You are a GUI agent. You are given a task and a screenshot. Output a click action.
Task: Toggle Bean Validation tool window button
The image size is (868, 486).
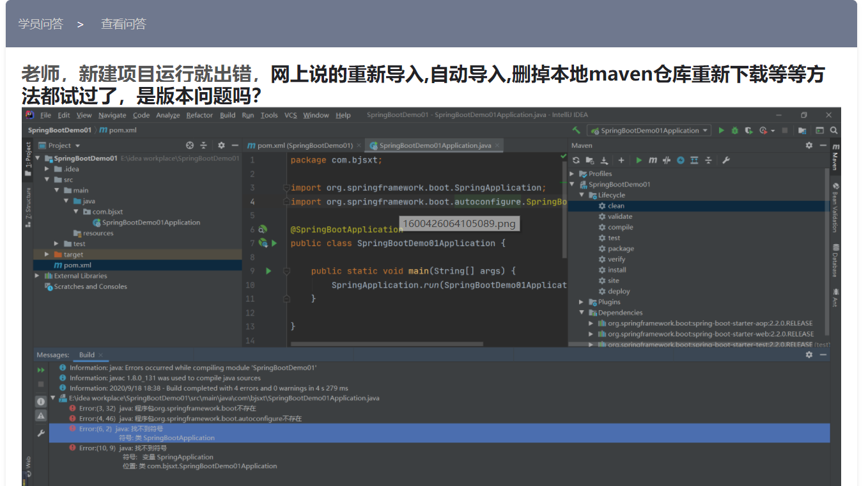click(x=835, y=207)
